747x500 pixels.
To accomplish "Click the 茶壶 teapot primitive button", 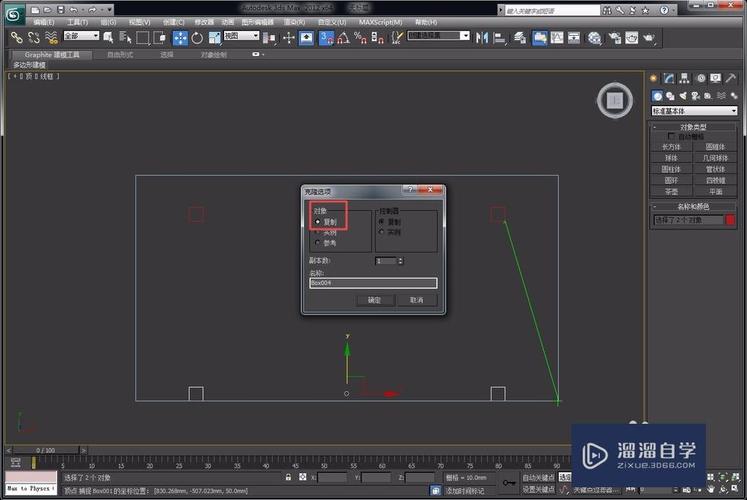I will coord(671,191).
